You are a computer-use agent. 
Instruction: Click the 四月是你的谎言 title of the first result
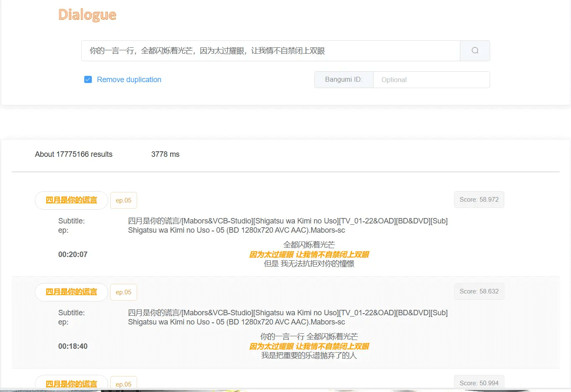pyautogui.click(x=71, y=200)
